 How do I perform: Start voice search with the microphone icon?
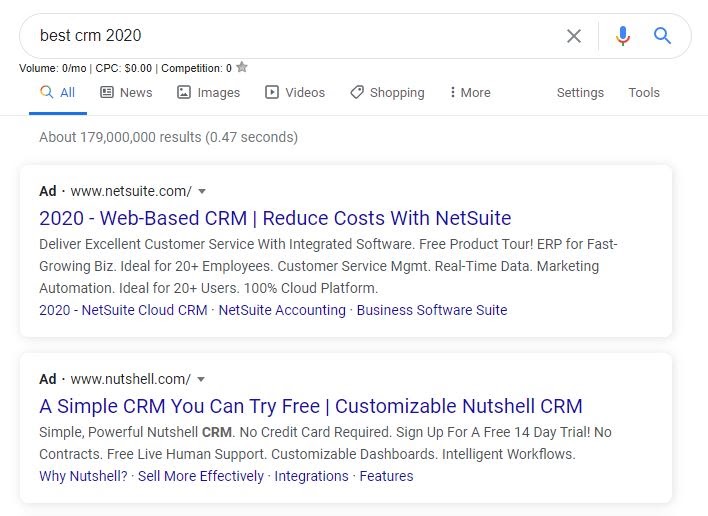pyautogui.click(x=623, y=36)
